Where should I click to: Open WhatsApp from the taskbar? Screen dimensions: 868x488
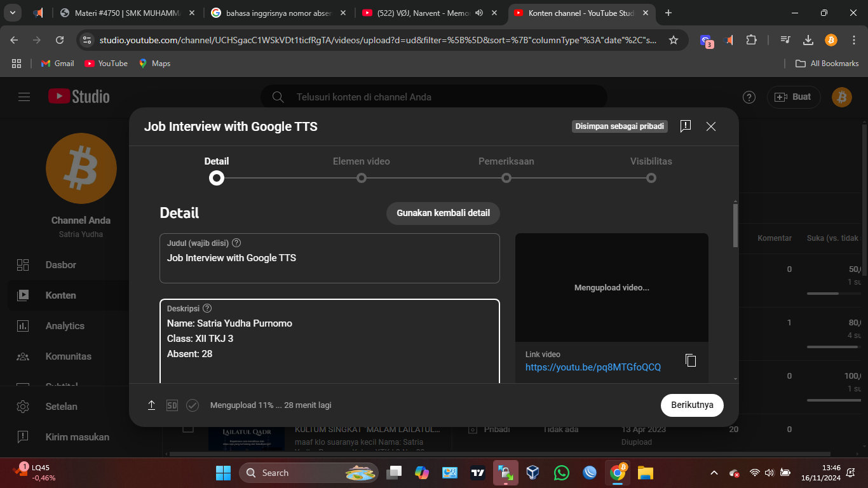point(562,473)
